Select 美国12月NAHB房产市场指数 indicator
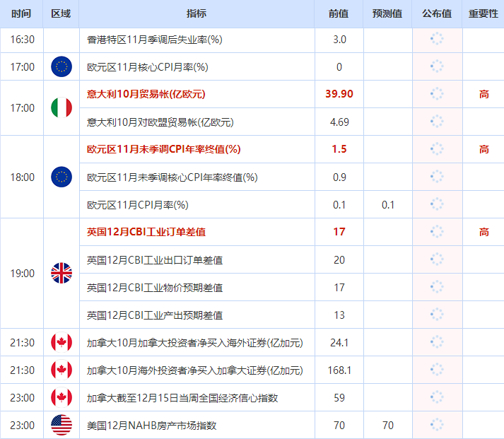 [x=152, y=426]
